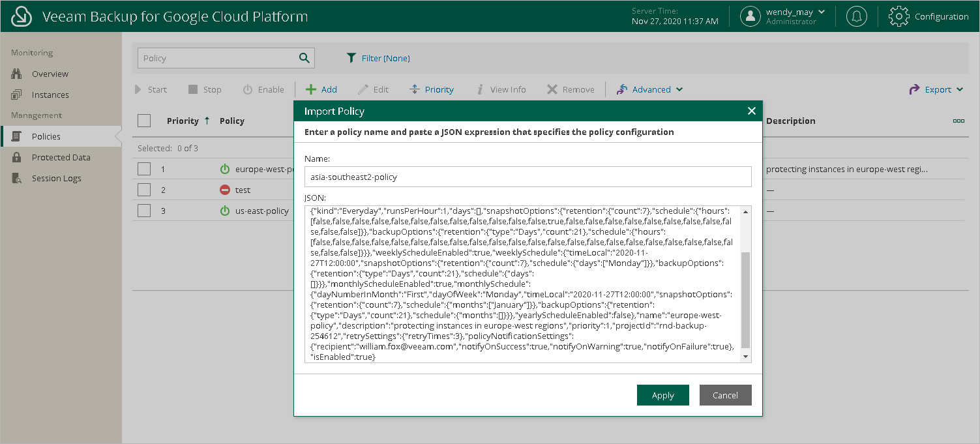This screenshot has width=980, height=444.
Task: Open Filter (None) options
Action: [378, 58]
